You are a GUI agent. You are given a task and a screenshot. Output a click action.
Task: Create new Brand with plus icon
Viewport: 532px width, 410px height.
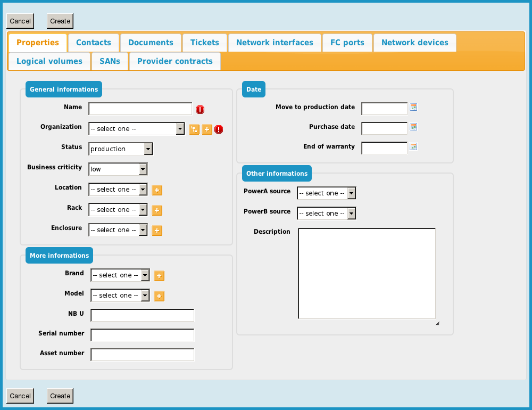[159, 276]
